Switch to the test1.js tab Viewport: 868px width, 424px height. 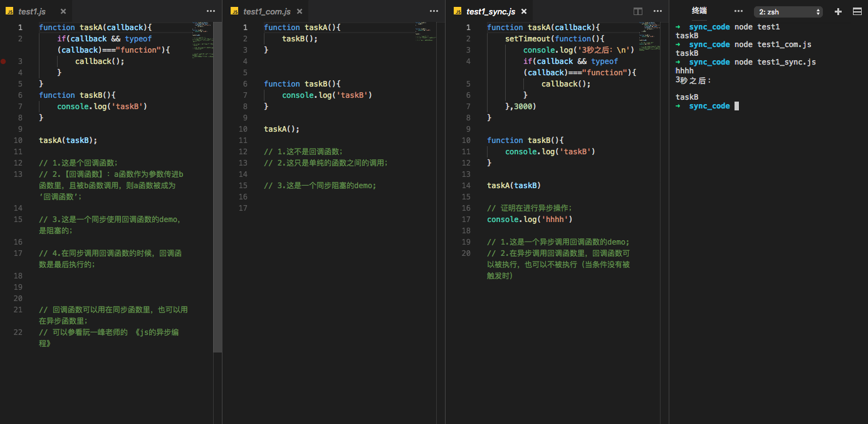click(x=36, y=11)
